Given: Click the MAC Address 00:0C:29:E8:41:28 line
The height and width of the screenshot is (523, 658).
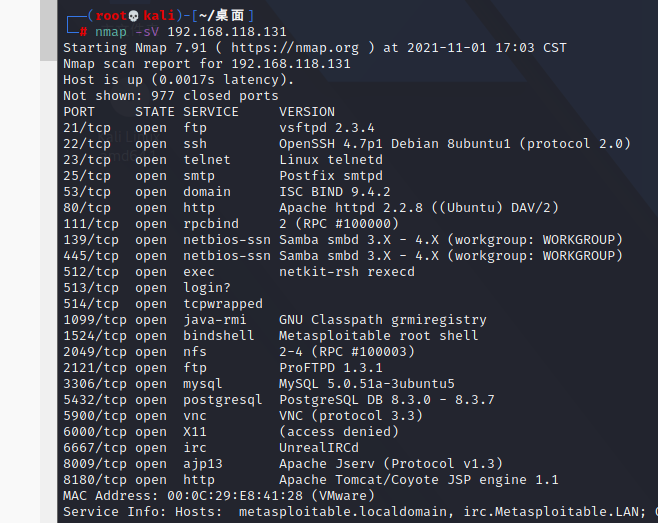Looking at the screenshot, I should coord(219,496).
